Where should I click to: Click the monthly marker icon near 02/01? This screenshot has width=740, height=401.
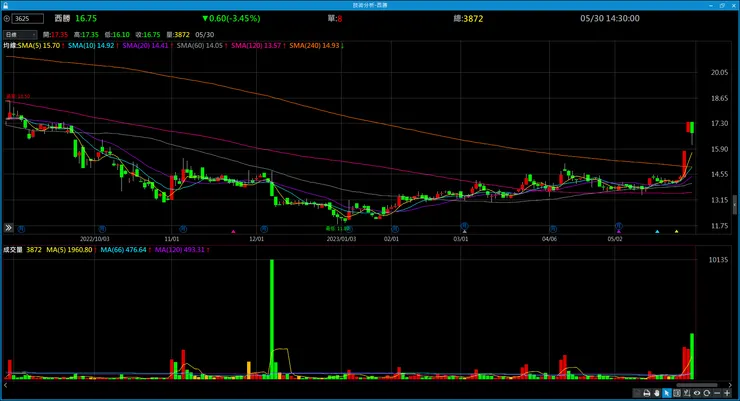[x=395, y=229]
